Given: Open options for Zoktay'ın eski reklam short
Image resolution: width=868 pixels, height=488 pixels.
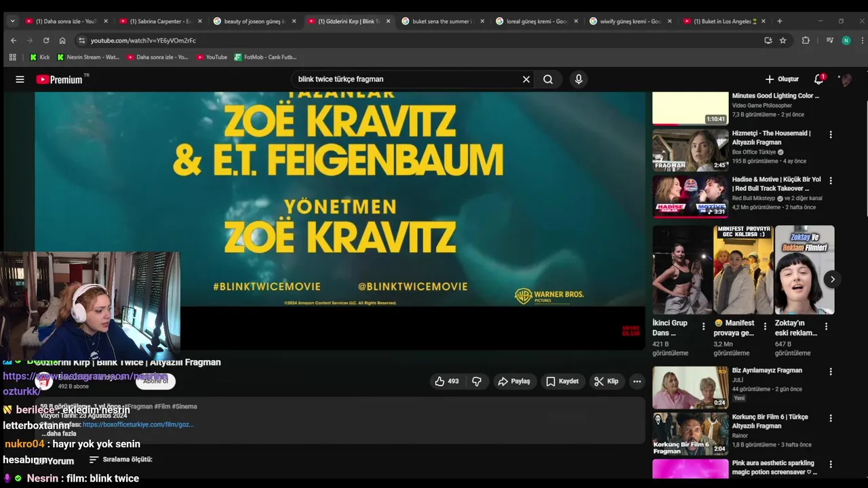Looking at the screenshot, I should tap(826, 327).
